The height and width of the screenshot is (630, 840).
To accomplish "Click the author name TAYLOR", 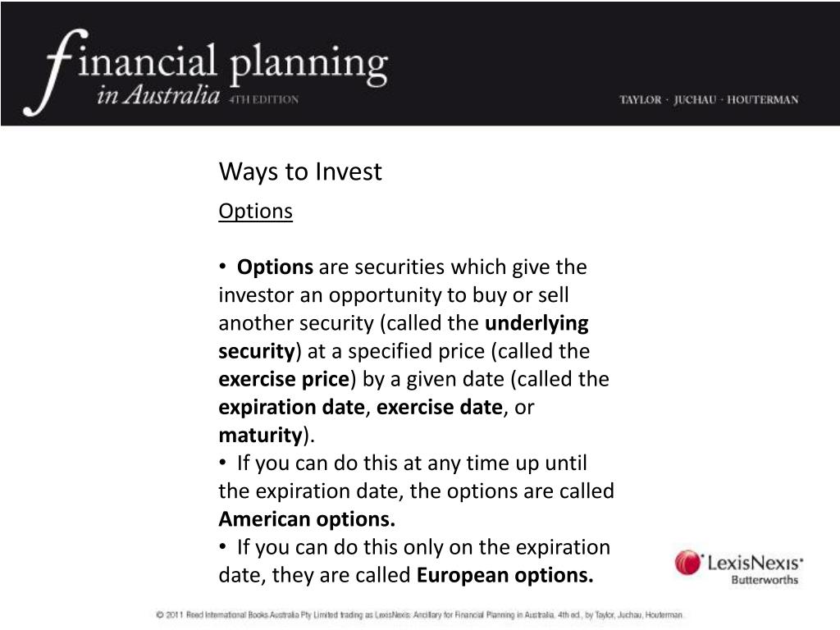I will 640,99.
